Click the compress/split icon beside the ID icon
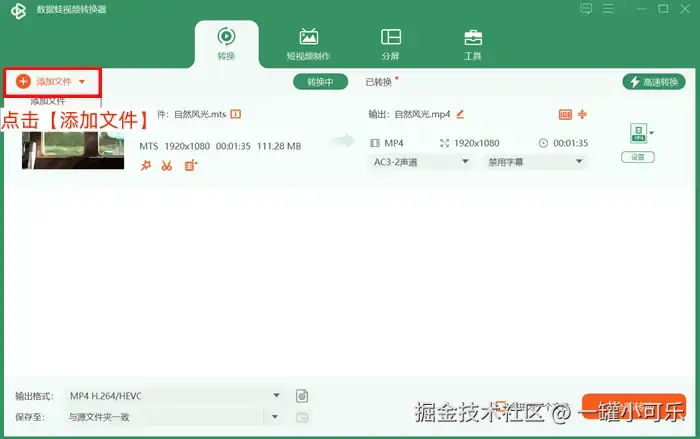 click(582, 114)
